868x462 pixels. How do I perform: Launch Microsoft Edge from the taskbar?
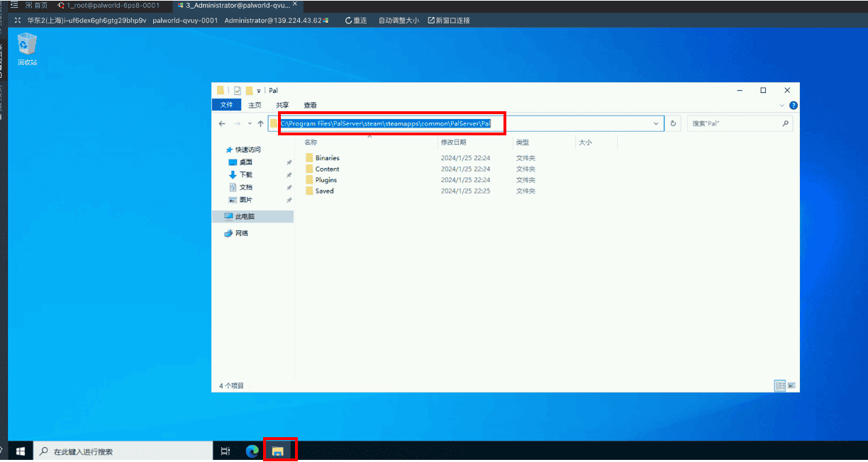click(x=252, y=451)
